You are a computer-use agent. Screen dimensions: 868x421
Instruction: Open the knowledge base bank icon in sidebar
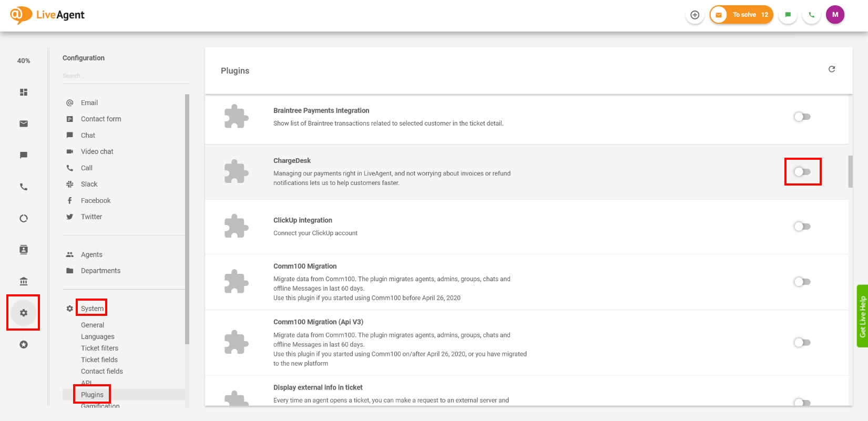[24, 281]
